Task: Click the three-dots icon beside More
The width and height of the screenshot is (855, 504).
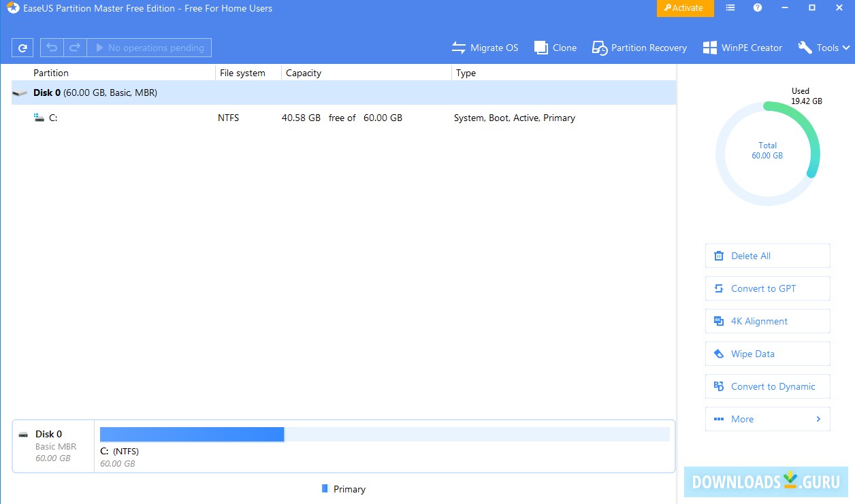Action: (718, 419)
